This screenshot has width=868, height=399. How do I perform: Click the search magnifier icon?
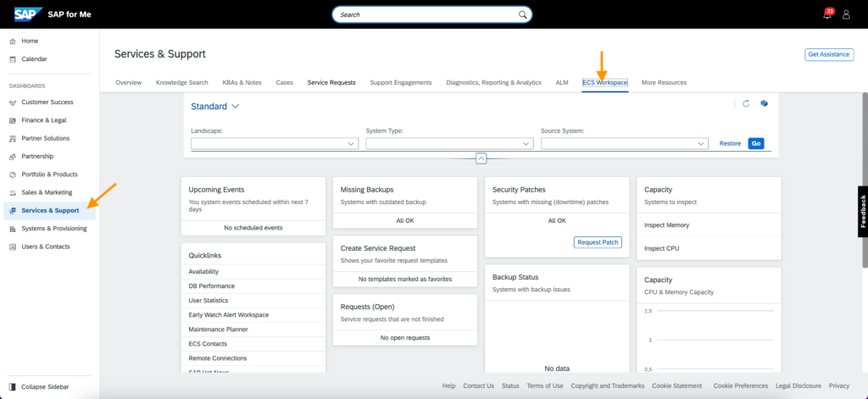522,15
